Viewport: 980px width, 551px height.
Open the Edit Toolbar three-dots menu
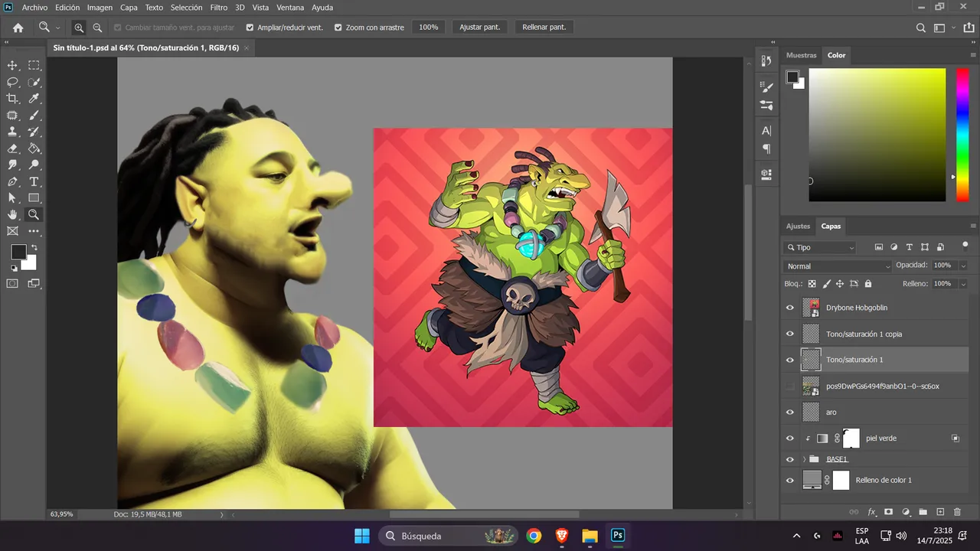34,231
